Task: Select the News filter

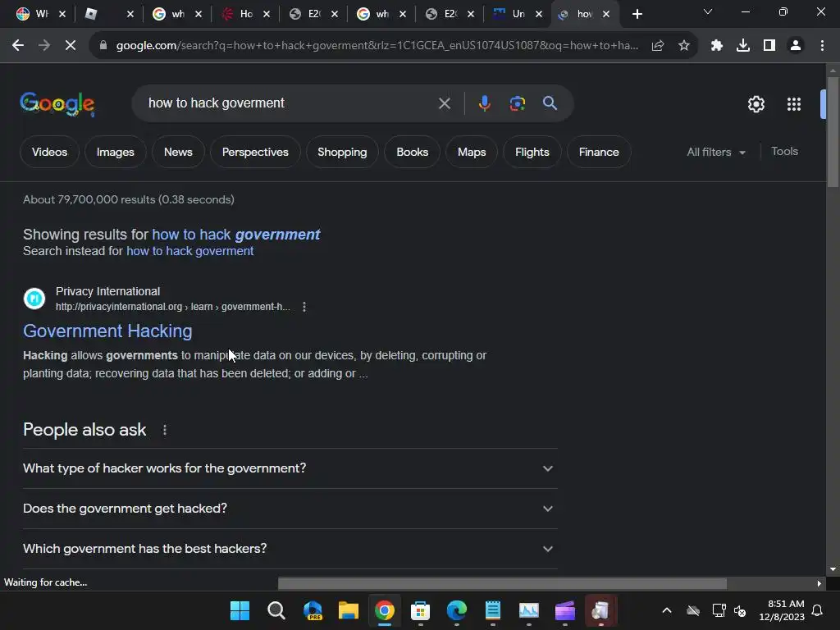Action: (x=178, y=152)
